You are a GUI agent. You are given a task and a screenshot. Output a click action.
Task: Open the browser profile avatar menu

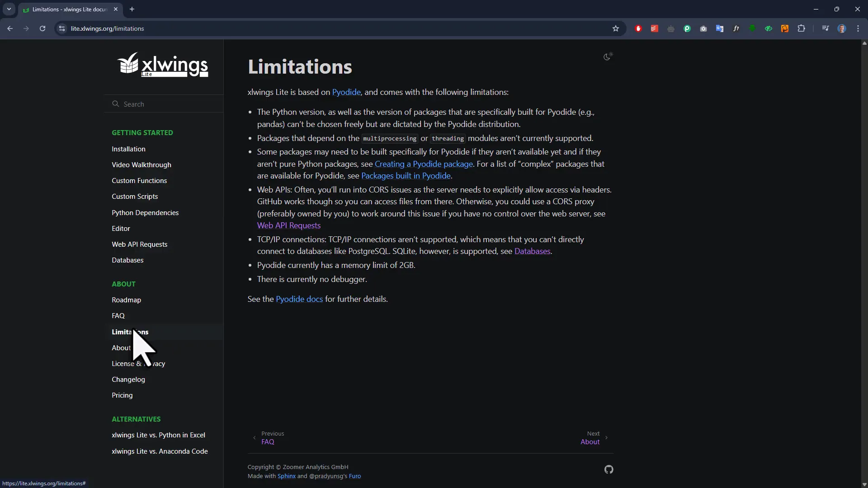click(842, 28)
